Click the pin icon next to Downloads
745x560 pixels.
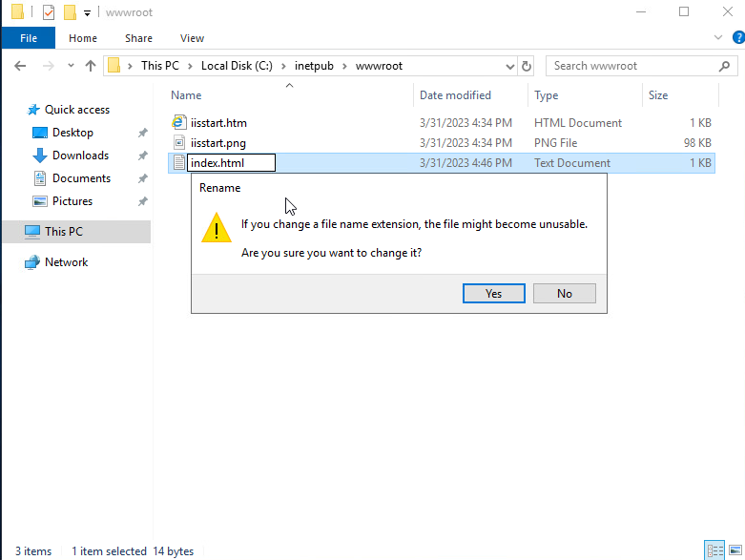[x=142, y=156]
